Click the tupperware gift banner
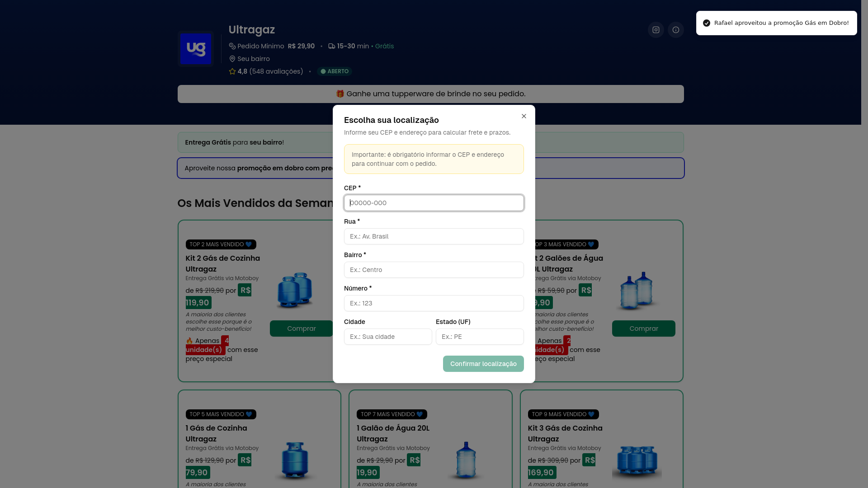Image resolution: width=868 pixels, height=488 pixels. coord(430,94)
